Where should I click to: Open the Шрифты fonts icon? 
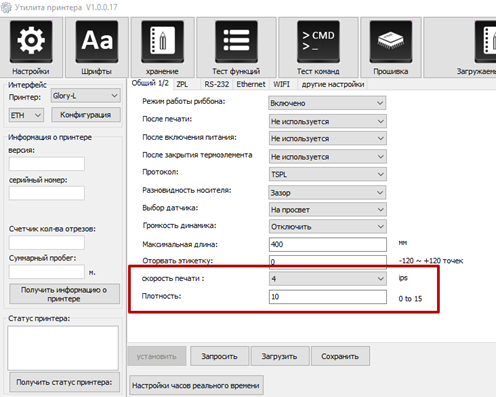[97, 42]
